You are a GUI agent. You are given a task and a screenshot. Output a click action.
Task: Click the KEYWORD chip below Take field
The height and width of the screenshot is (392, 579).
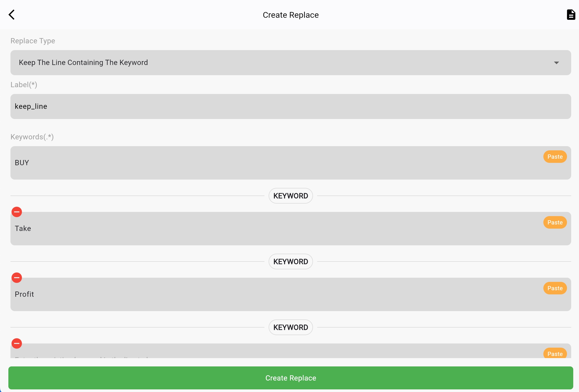[x=291, y=262]
